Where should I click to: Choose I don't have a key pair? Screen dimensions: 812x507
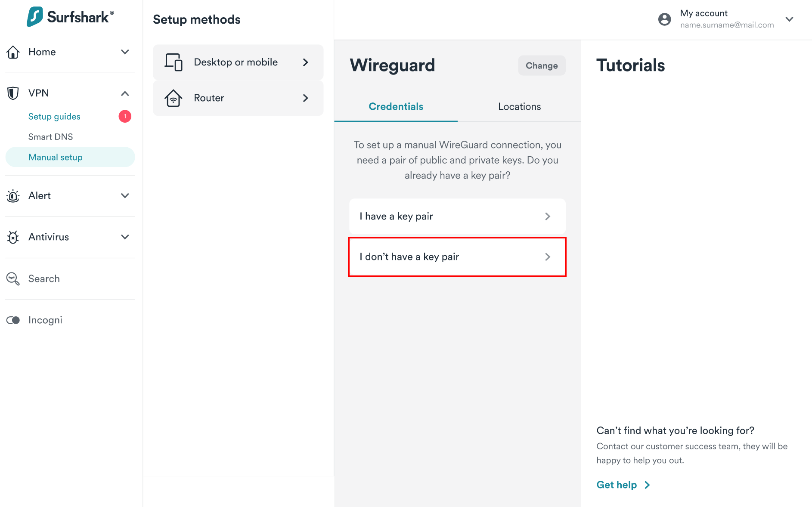pos(457,257)
